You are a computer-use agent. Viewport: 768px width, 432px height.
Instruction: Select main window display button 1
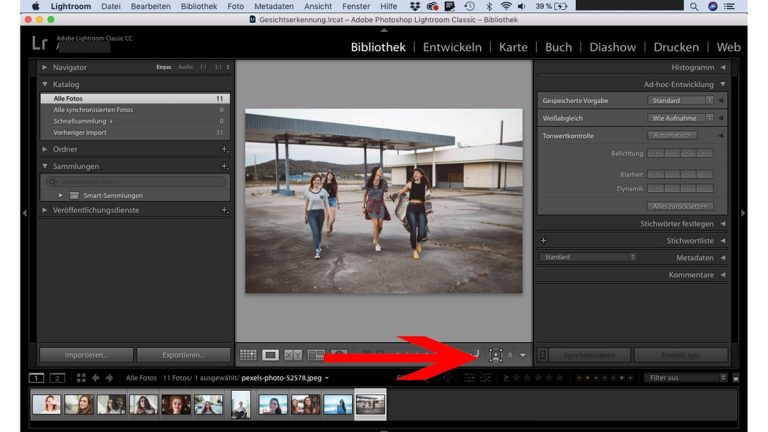coord(37,378)
